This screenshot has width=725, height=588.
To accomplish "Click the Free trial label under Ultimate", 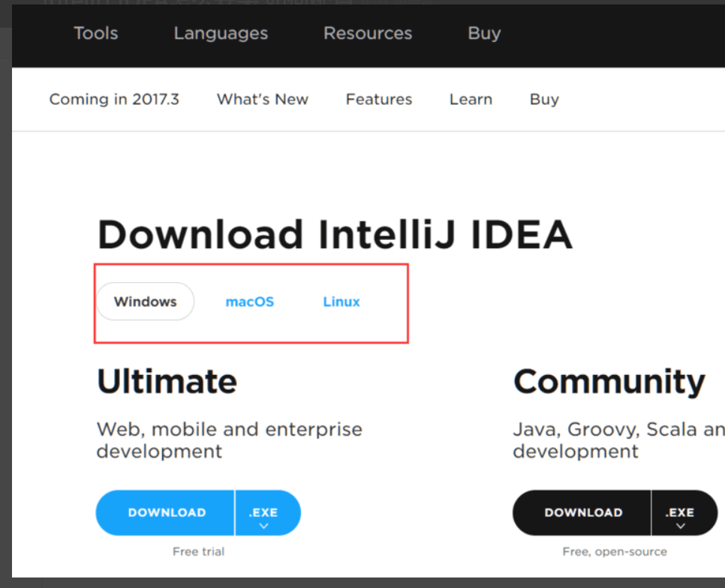I will (198, 551).
